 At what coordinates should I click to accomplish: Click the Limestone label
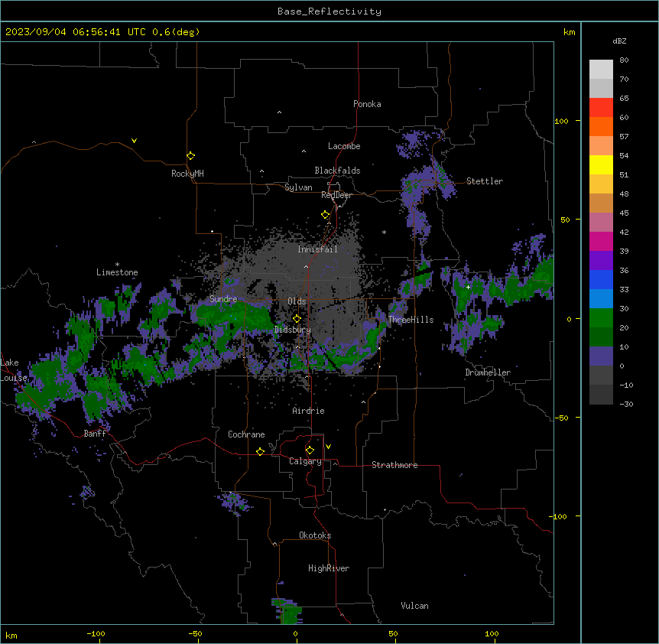tap(117, 272)
